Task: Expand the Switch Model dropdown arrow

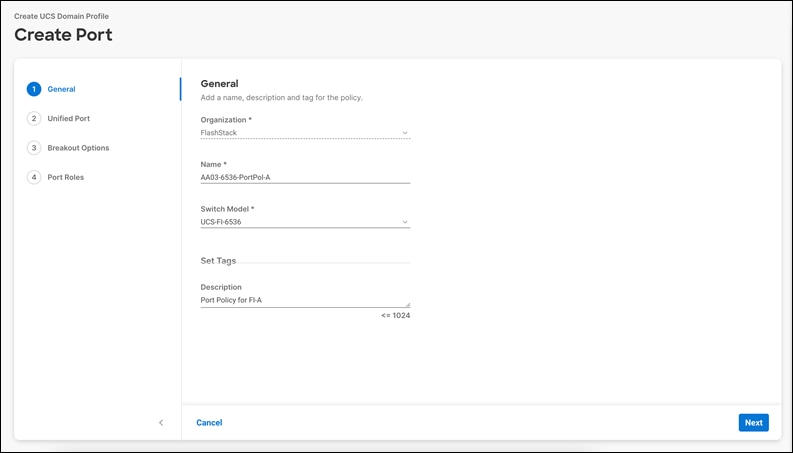Action: (x=405, y=222)
